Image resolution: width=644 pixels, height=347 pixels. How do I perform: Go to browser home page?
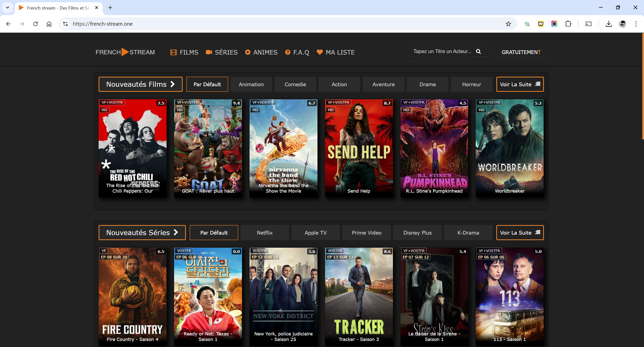[x=49, y=24]
